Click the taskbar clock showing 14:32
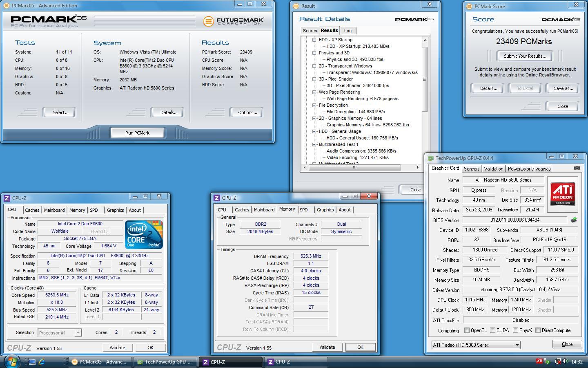The width and height of the screenshot is (588, 368). [577, 362]
